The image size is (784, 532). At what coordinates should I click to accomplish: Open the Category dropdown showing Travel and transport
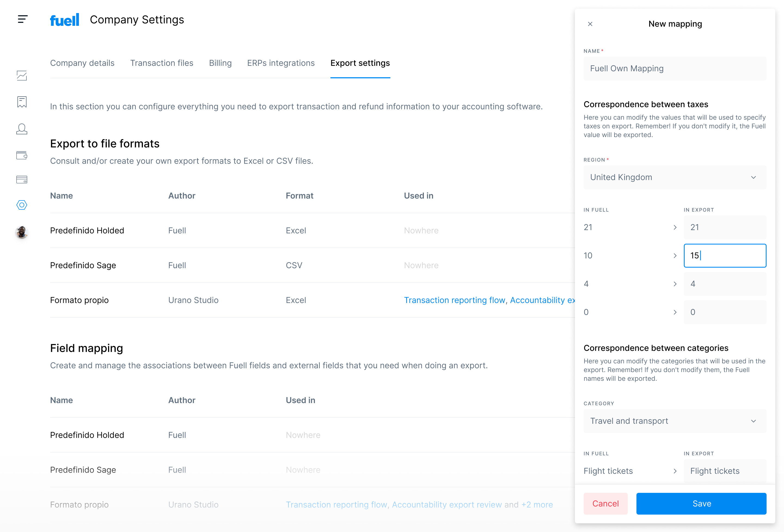click(675, 421)
